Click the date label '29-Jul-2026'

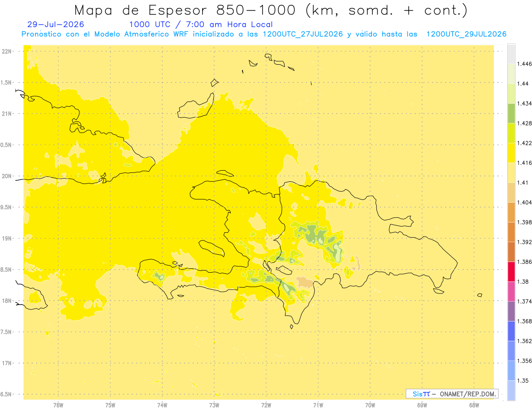(x=55, y=25)
